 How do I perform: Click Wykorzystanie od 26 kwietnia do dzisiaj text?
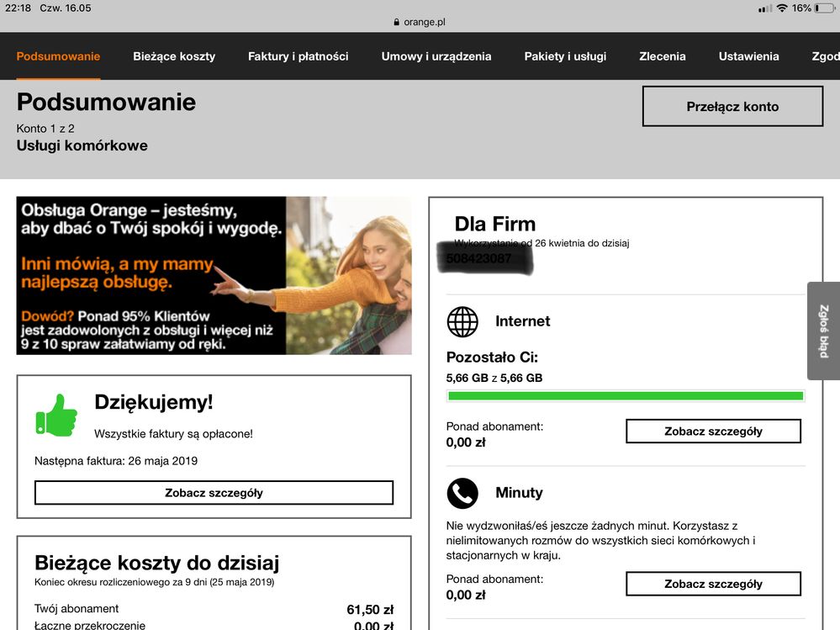542,243
